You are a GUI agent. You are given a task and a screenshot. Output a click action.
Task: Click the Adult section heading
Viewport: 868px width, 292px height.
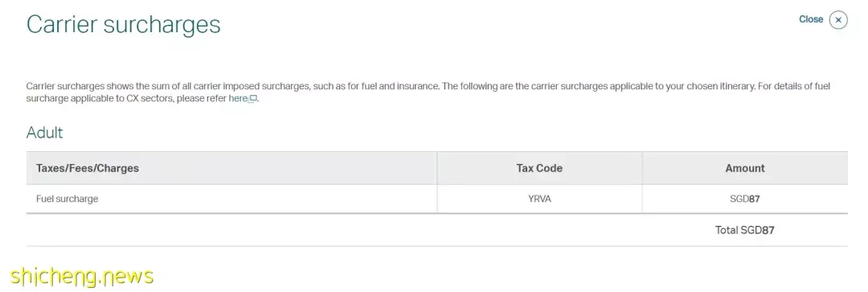[x=44, y=133]
